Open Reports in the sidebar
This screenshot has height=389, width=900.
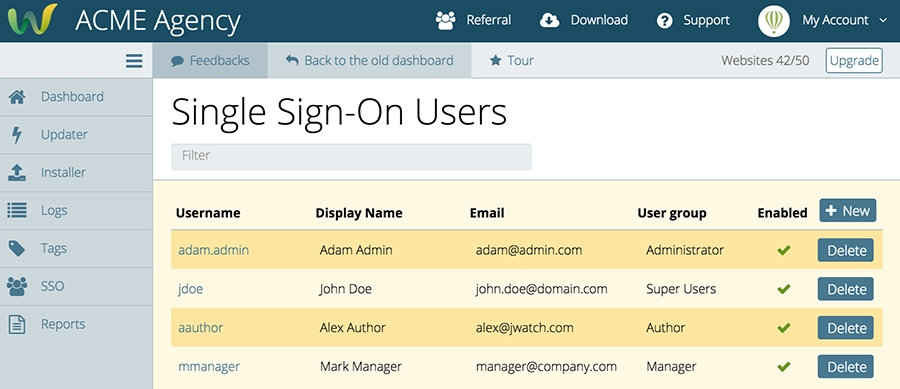(76, 324)
